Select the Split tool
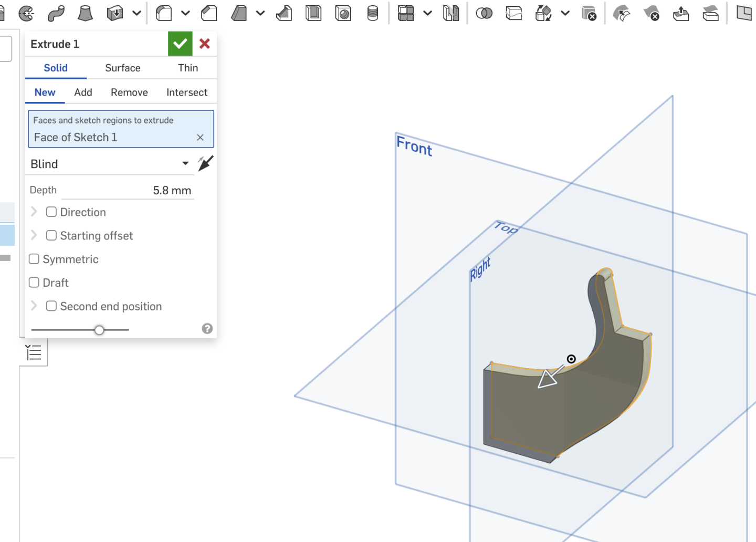This screenshot has height=542, width=756. coord(514,13)
